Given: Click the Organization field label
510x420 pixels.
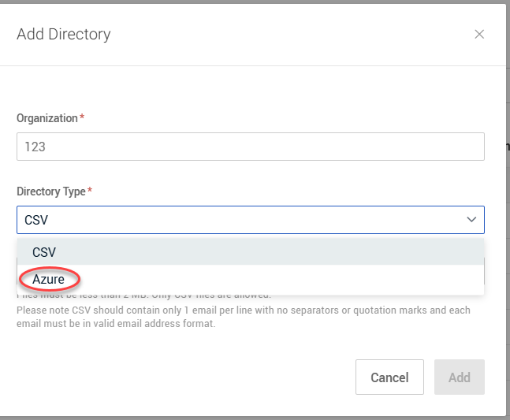Looking at the screenshot, I should (x=47, y=118).
